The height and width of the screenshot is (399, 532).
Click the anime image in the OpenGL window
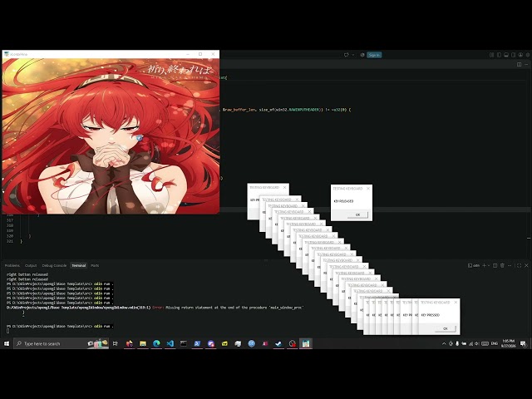111,136
